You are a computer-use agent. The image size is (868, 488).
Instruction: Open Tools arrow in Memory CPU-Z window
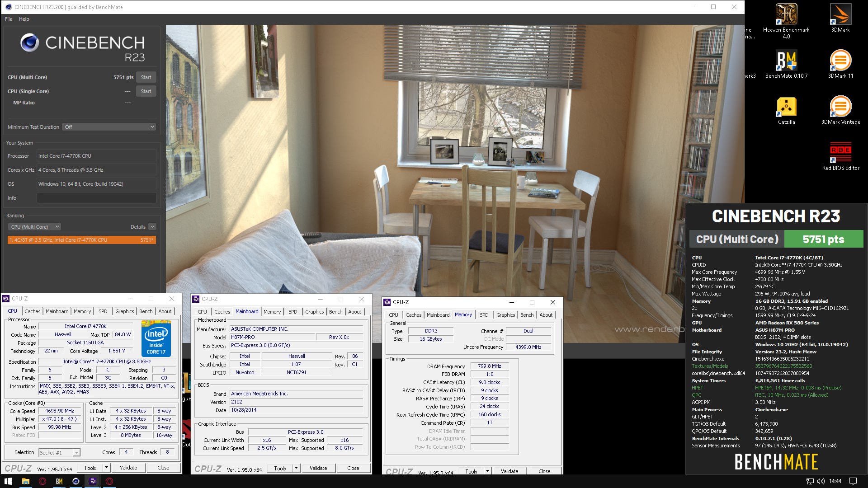point(487,471)
